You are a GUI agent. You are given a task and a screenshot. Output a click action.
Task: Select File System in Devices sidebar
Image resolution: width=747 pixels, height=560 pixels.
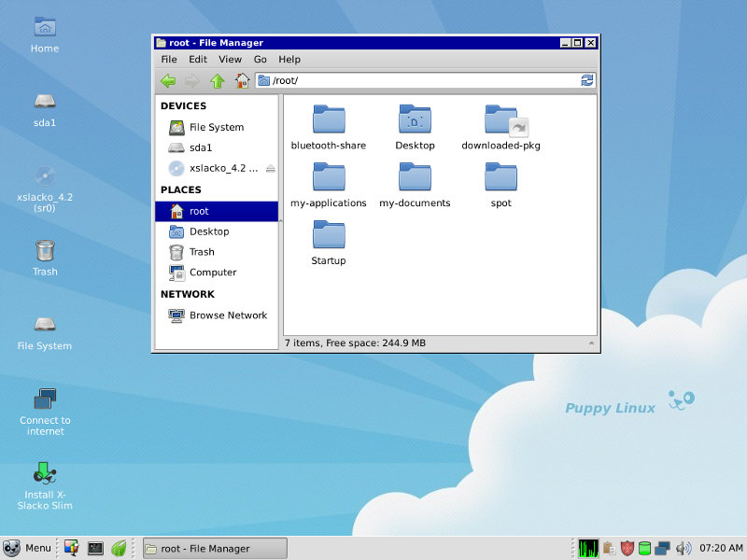pos(217,127)
